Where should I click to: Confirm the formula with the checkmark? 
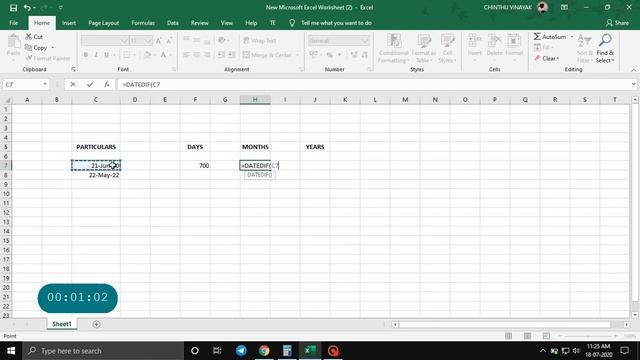(x=90, y=84)
